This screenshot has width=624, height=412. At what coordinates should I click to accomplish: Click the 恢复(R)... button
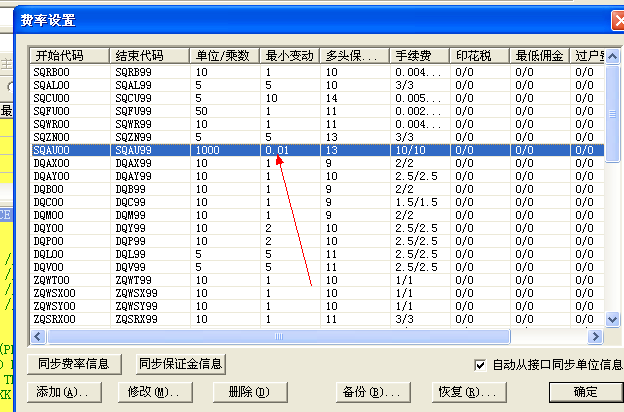click(x=462, y=391)
